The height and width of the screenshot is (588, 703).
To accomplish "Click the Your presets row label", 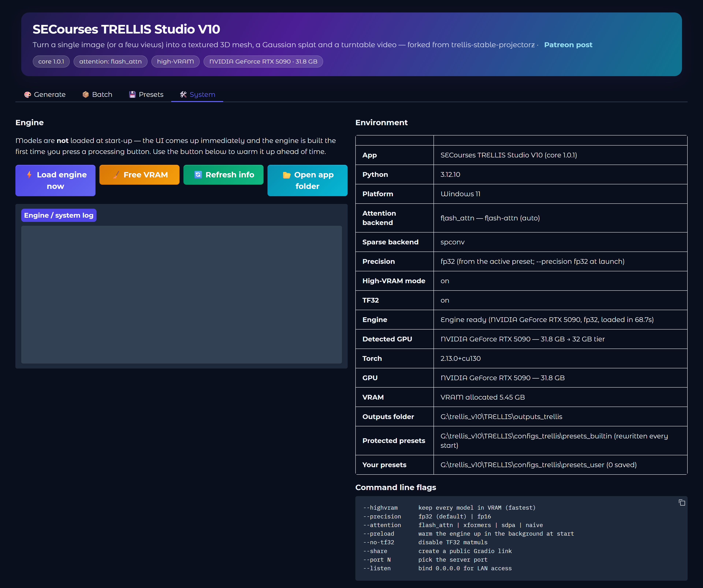I will 384,465.
